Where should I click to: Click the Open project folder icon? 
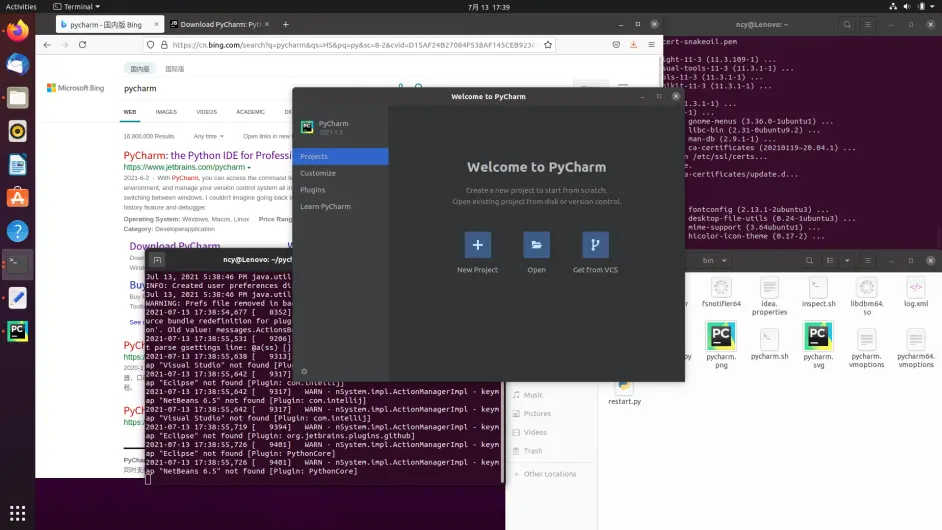[x=536, y=245]
